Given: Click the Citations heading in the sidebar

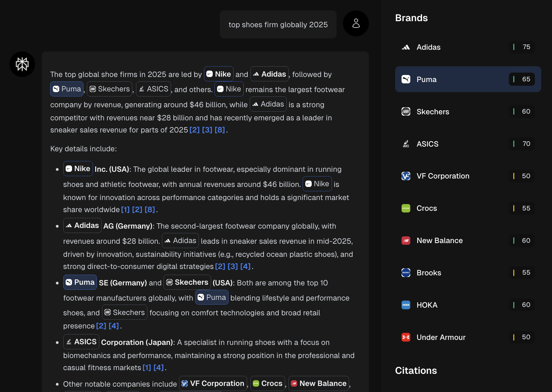Looking at the screenshot, I should pyautogui.click(x=416, y=370).
